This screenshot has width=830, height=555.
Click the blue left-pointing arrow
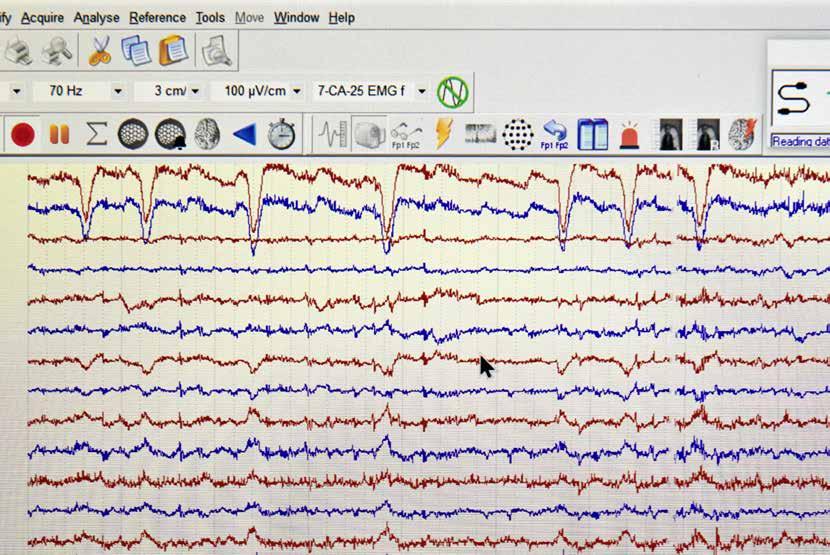245,135
